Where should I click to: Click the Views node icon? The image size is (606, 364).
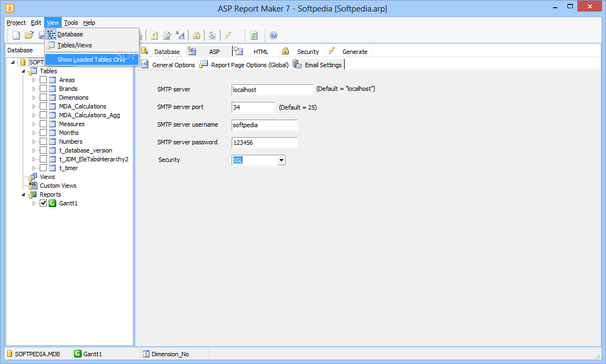coord(33,177)
